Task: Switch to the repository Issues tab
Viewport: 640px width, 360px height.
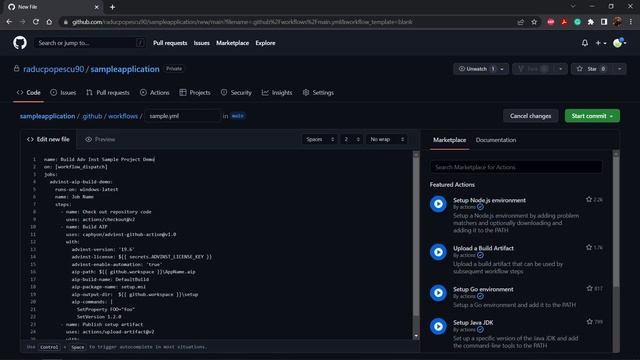Action: point(63,93)
